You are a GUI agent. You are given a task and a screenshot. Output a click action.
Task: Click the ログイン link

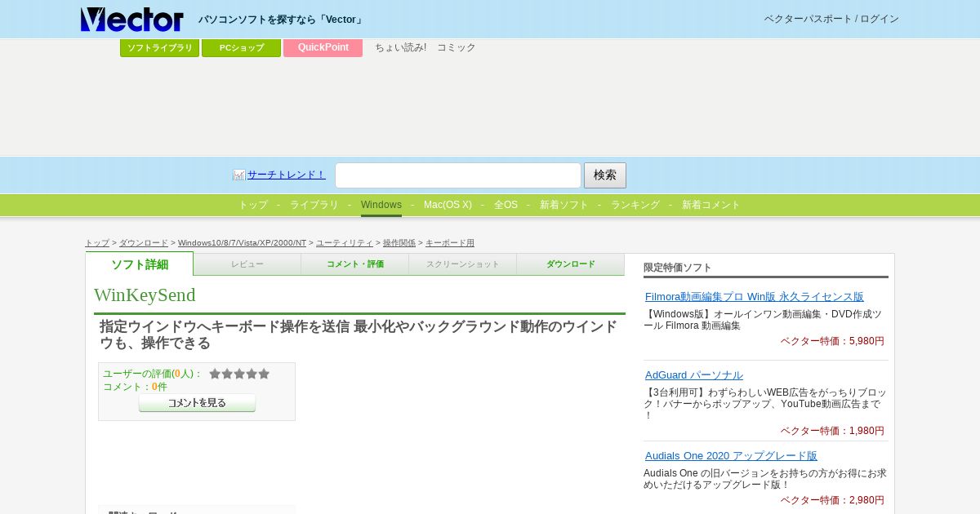click(x=880, y=19)
